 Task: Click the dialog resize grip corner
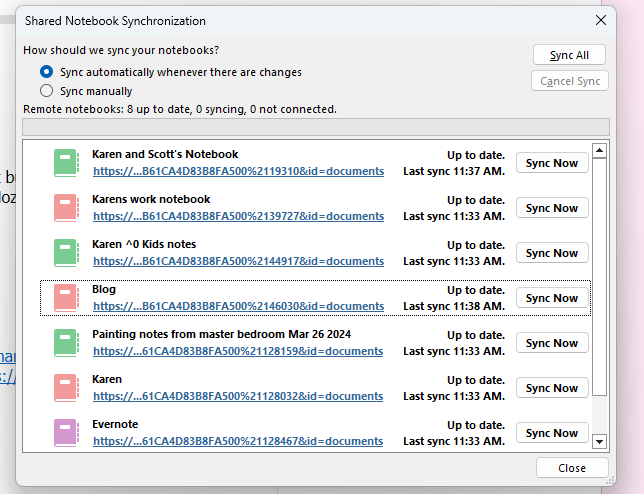pos(611,481)
